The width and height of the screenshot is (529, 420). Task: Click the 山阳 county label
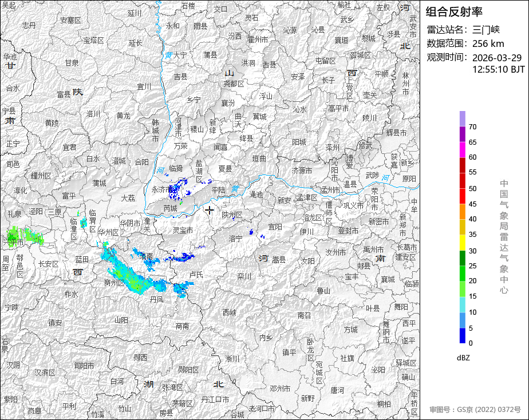(121, 320)
